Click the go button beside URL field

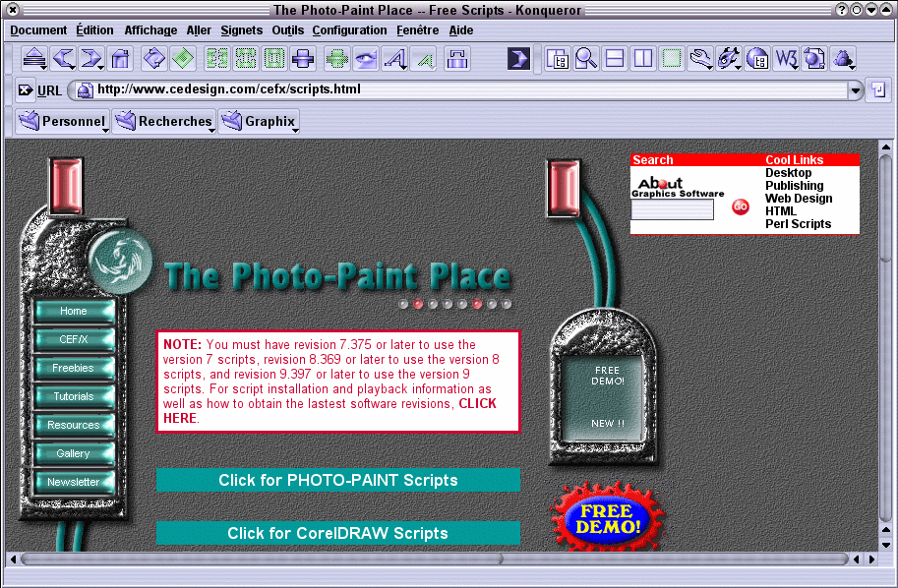[x=878, y=89]
